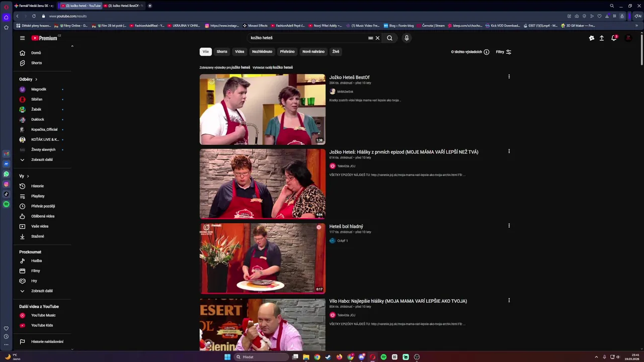Open Messenger in Opera sidebar
The image size is (644, 362).
point(6,164)
